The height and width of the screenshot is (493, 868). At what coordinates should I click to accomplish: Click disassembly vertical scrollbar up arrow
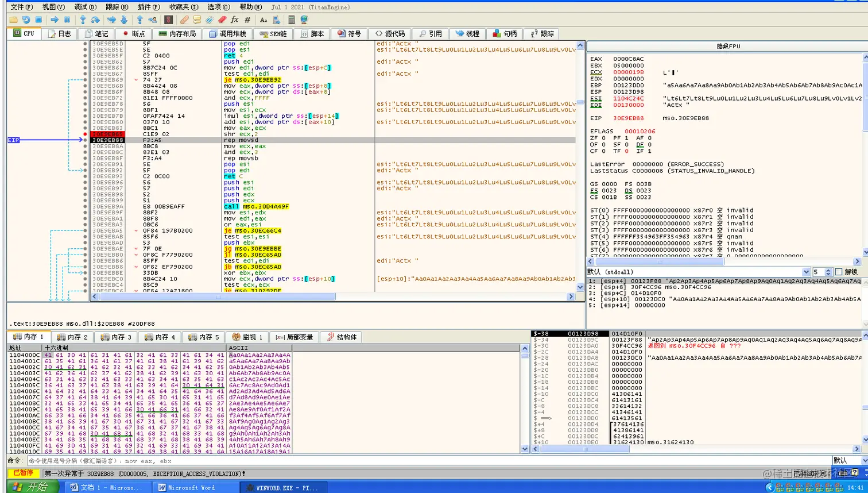[x=580, y=45]
